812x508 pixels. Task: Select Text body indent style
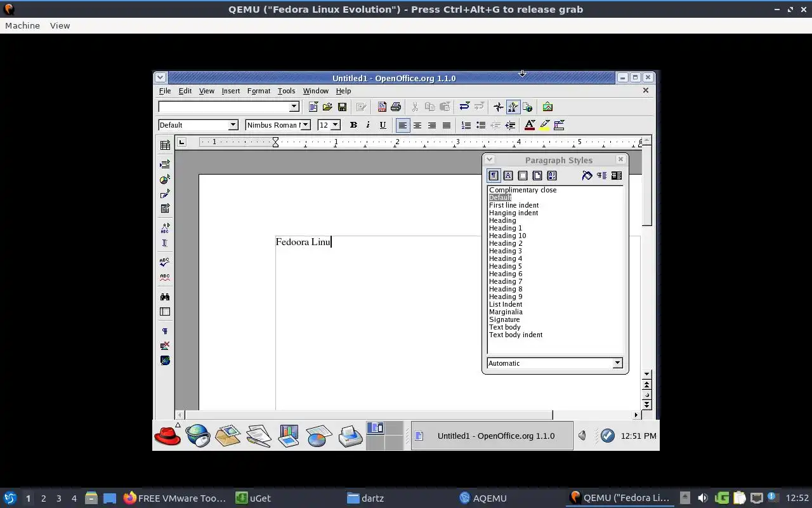coord(516,335)
